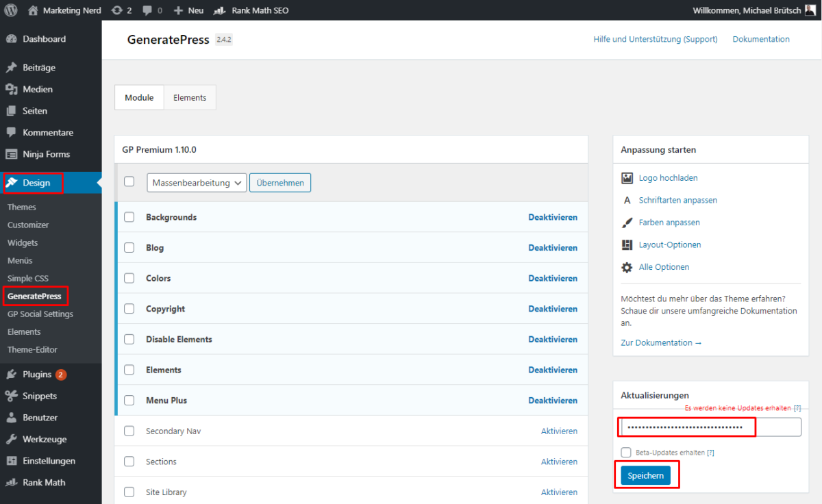Viewport: 822px width, 504px height.
Task: Click the Logo hochladen image icon
Action: pyautogui.click(x=627, y=178)
